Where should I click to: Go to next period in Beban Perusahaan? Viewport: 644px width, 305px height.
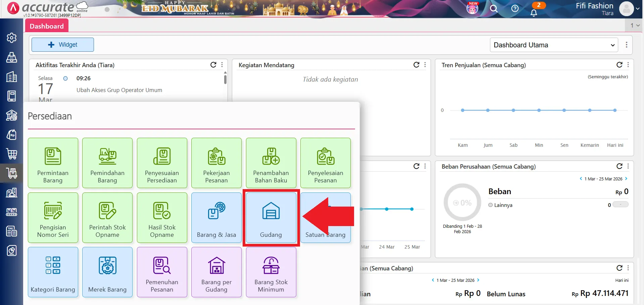point(626,179)
